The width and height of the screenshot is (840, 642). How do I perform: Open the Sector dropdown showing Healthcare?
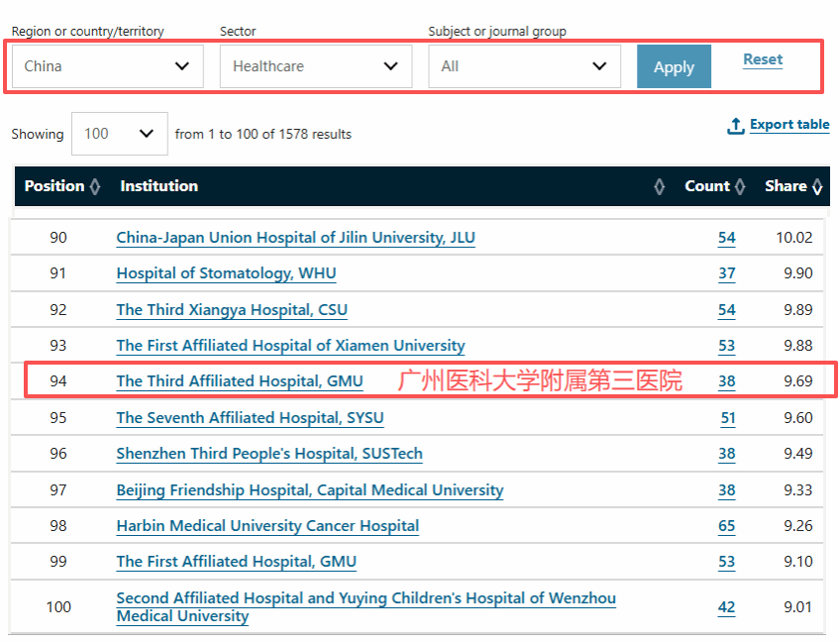pos(316,66)
